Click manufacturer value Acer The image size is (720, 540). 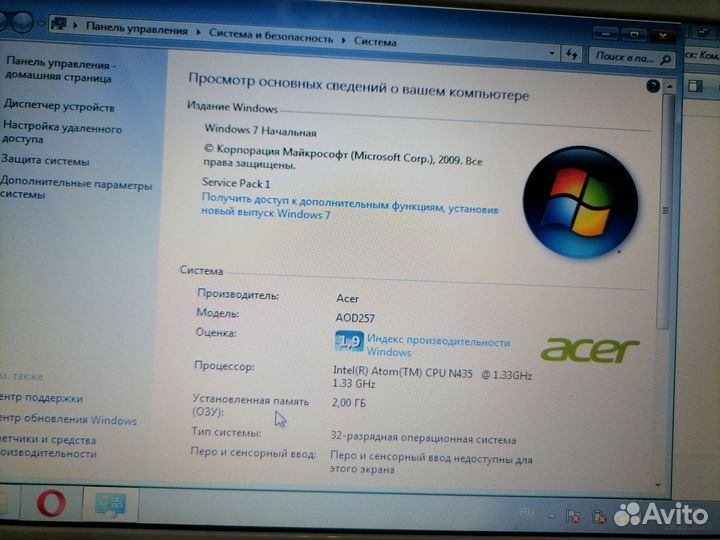click(347, 298)
